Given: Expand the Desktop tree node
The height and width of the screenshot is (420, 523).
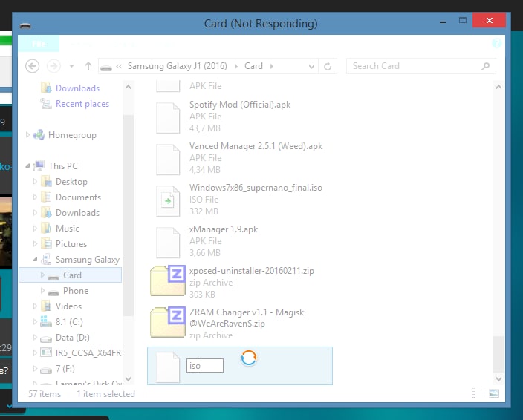Looking at the screenshot, I should coord(35,182).
